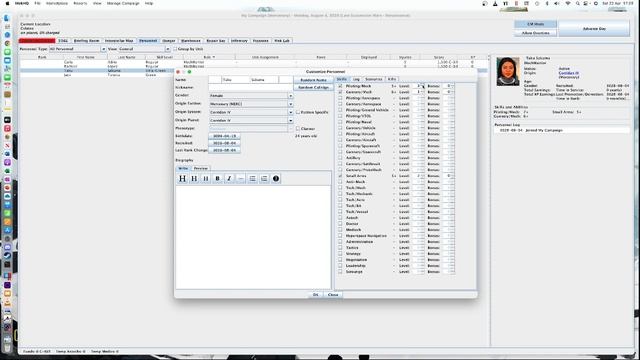Open the Hangar tab
This screenshot has height=360, width=640.
(169, 41)
